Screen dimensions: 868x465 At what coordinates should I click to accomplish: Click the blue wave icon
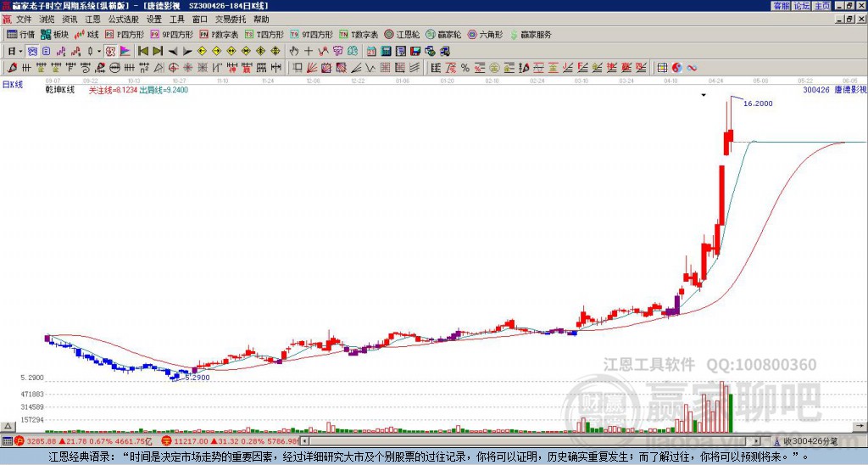[x=692, y=68]
